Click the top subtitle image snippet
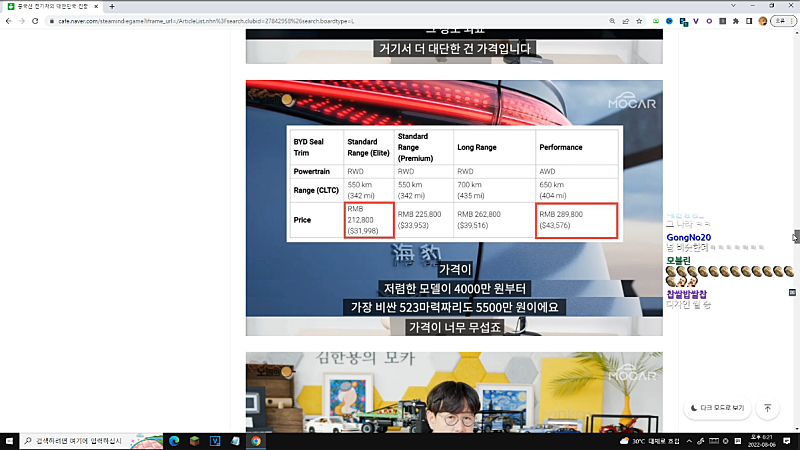Viewport: 800px width, 450px height. point(454,46)
